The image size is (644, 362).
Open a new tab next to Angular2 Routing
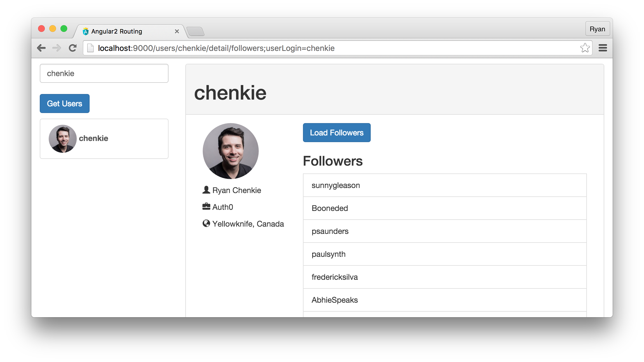(x=196, y=32)
